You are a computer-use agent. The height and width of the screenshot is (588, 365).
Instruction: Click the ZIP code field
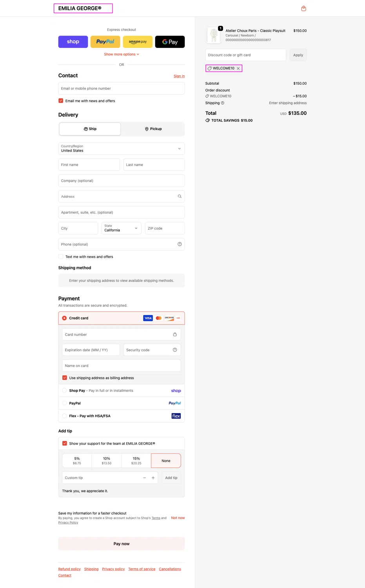pyautogui.click(x=165, y=228)
